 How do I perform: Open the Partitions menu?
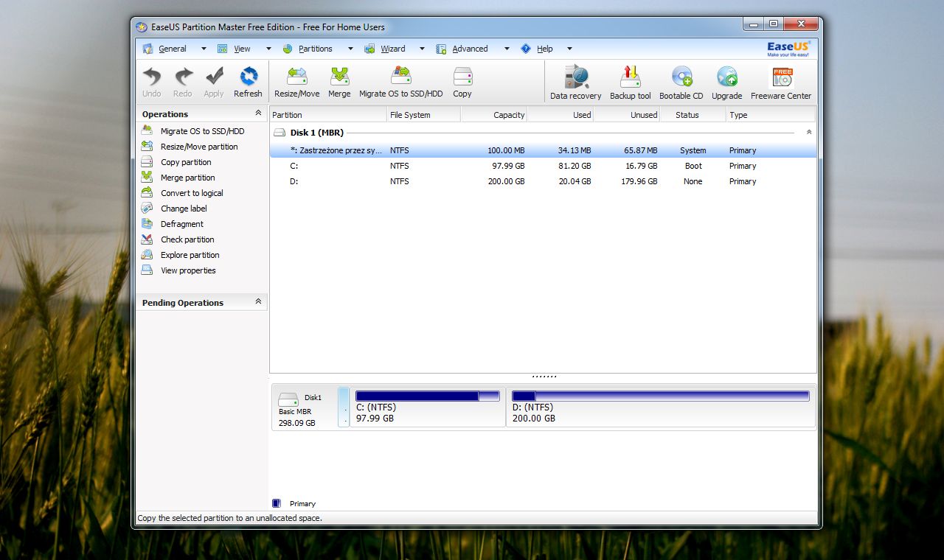[315, 49]
